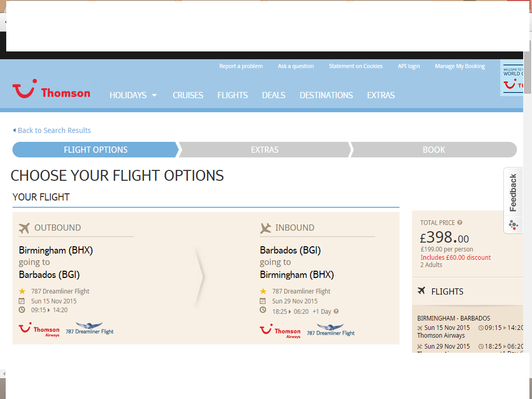532x399 pixels.
Task: Open the Statement on Cookies link
Action: click(x=355, y=66)
